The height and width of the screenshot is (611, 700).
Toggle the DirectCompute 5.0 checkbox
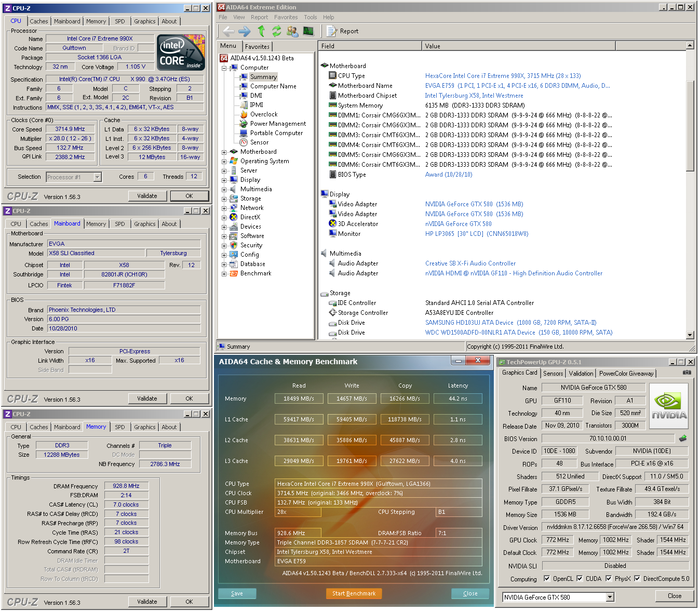637,579
